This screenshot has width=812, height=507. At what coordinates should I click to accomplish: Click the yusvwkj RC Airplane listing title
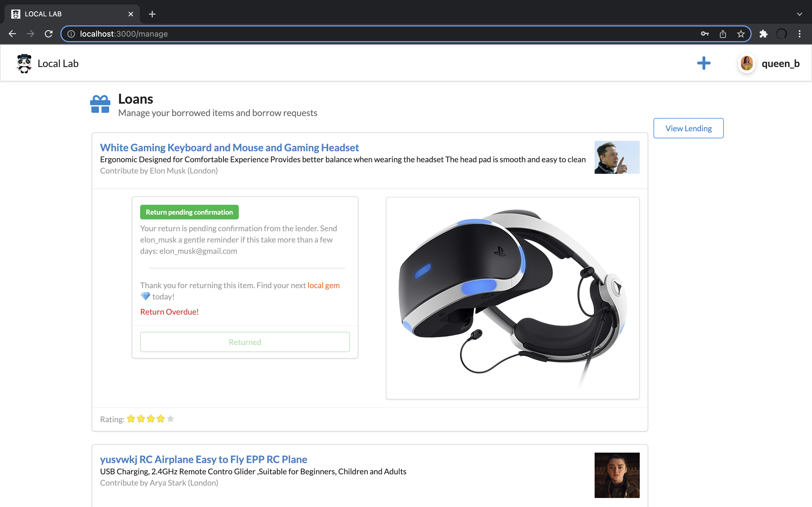point(204,459)
